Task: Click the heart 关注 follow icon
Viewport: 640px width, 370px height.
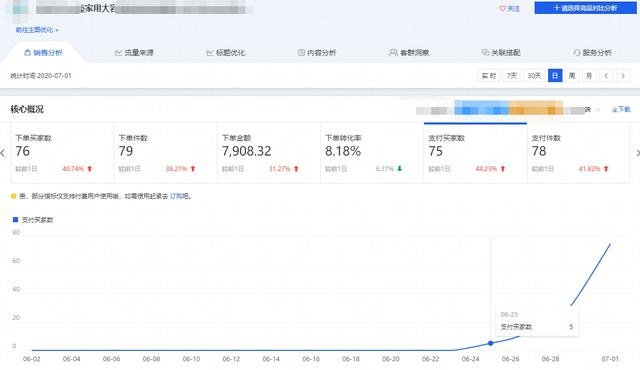Action: click(x=502, y=8)
